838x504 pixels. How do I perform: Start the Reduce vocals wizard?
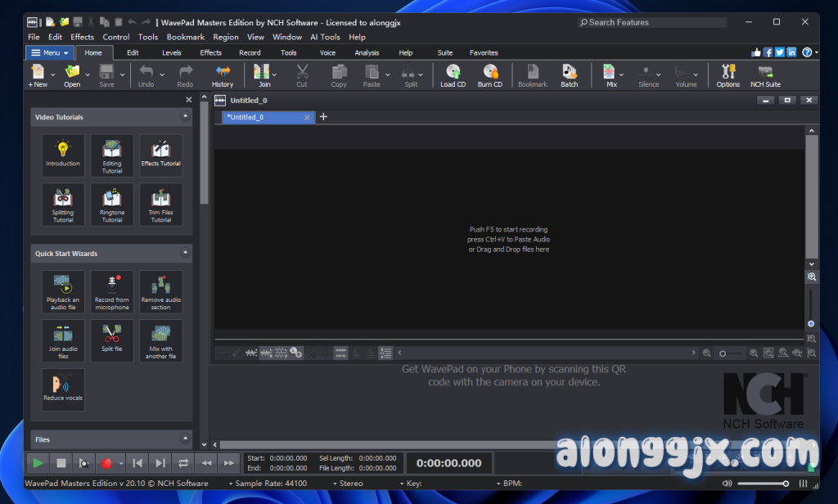(63, 389)
